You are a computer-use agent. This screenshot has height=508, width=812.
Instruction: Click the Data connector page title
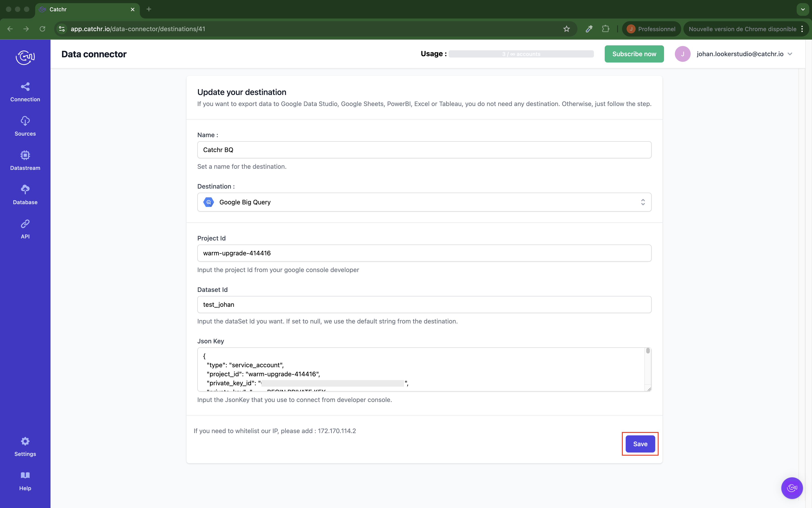pyautogui.click(x=94, y=54)
